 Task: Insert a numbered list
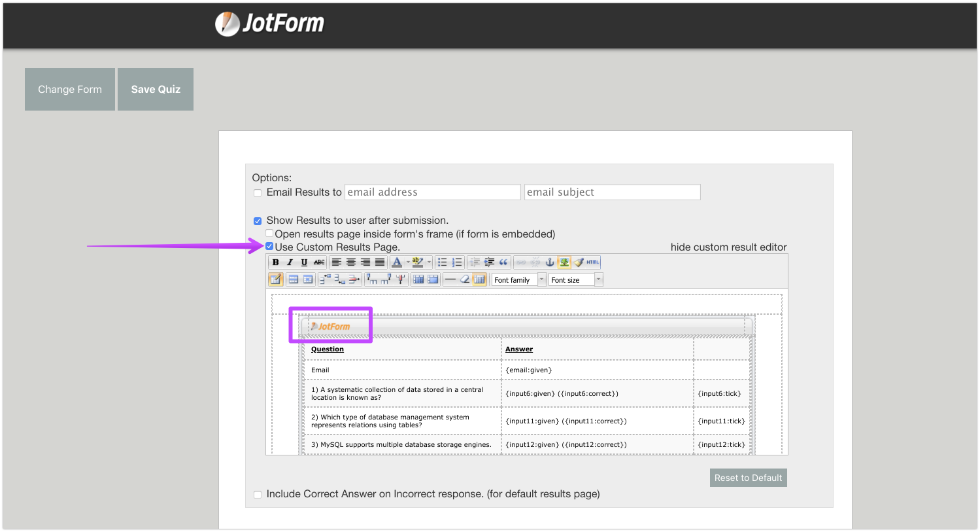click(x=457, y=262)
